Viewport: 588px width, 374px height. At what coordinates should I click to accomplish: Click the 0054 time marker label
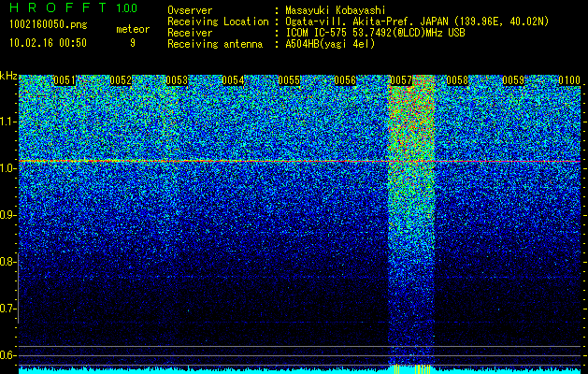[x=233, y=80]
